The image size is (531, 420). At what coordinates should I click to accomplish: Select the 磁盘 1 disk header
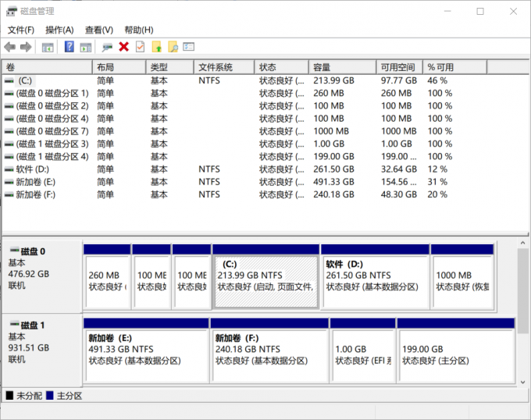coord(42,350)
